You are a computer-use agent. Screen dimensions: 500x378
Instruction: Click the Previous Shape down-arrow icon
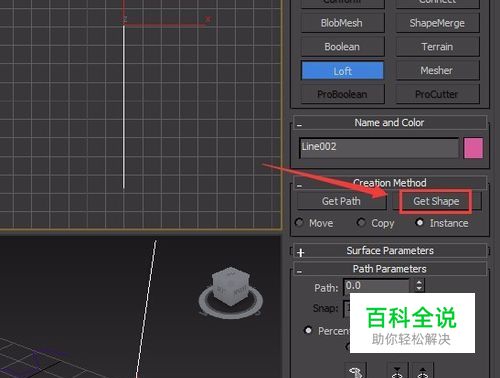(397, 370)
